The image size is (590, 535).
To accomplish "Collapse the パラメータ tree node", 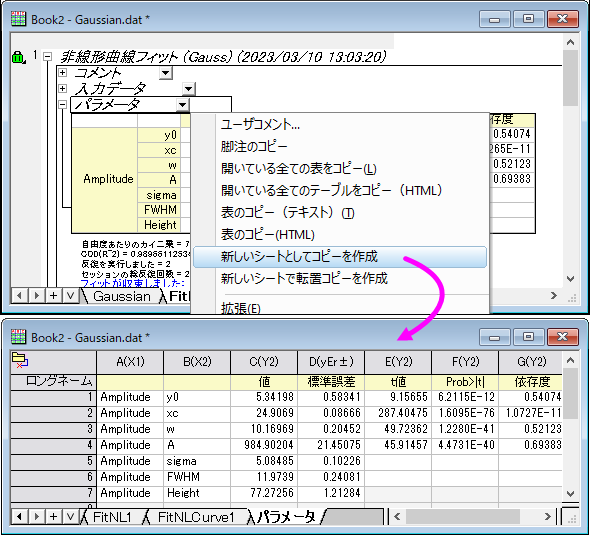I will tap(62, 105).
